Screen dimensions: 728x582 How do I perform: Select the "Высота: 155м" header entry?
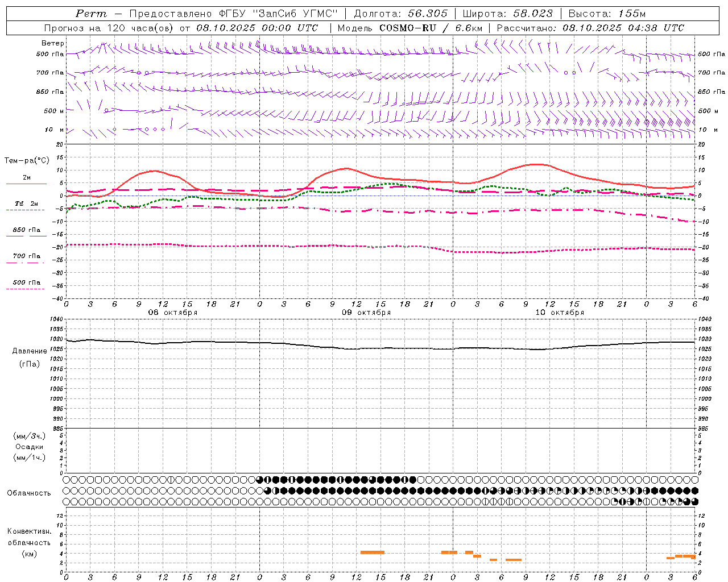pos(607,14)
